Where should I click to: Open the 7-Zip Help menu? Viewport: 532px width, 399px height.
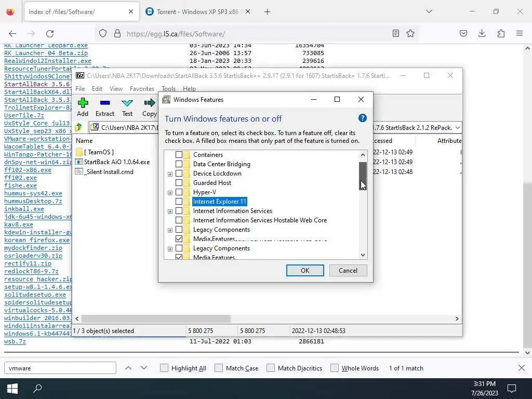(x=189, y=88)
